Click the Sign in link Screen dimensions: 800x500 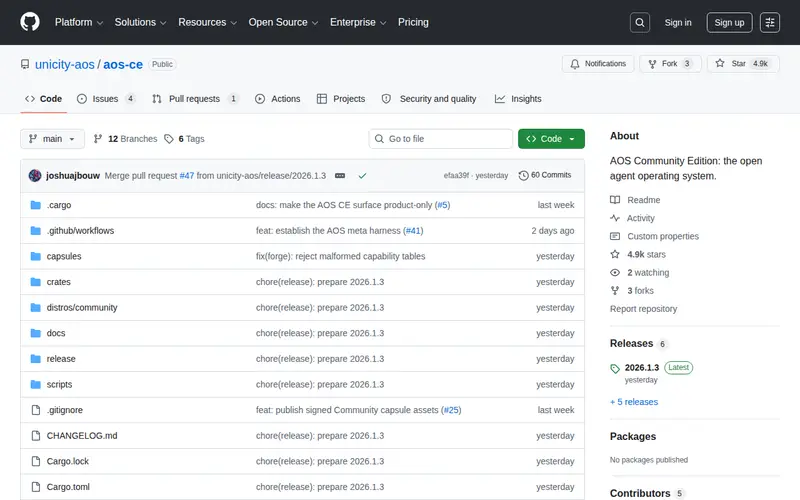pos(678,22)
